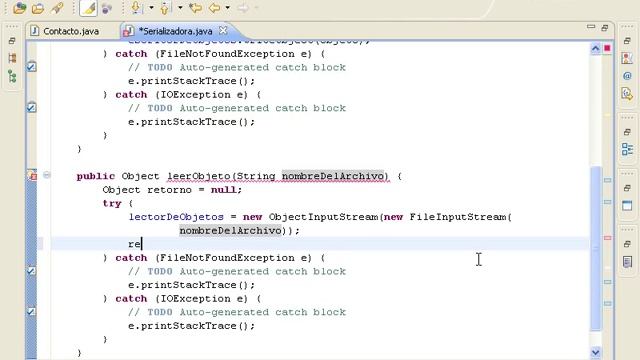This screenshot has height=360, width=640.
Task: Restore the bottom right view stack
Action: coord(627,244)
